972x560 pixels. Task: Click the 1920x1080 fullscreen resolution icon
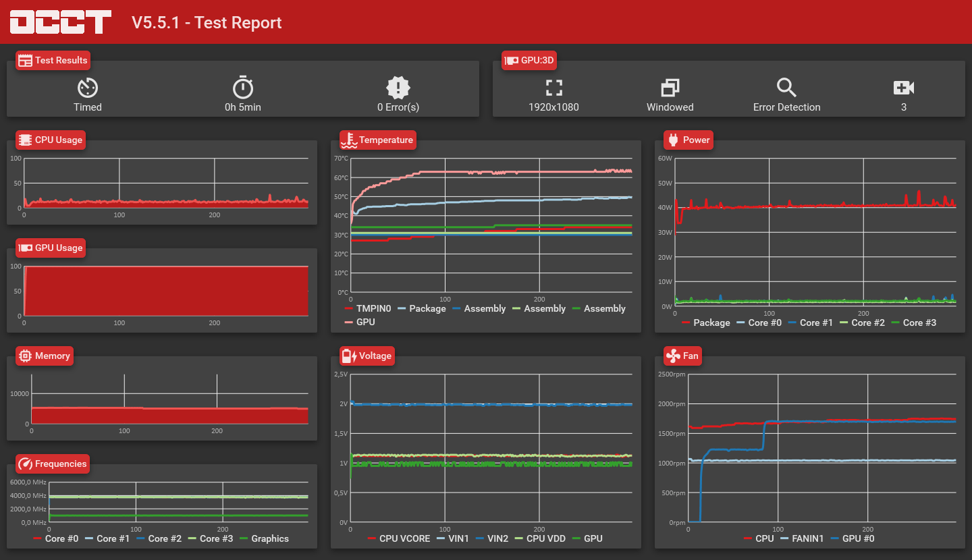553,88
